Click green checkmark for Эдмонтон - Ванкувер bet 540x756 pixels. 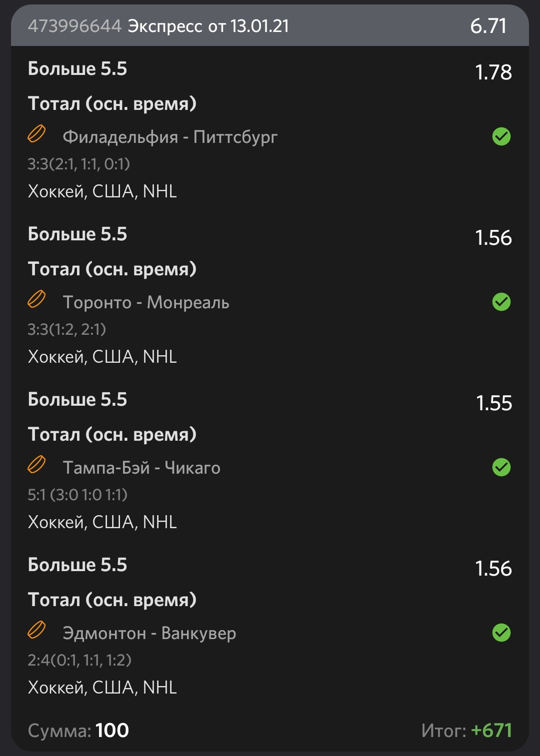[501, 633]
